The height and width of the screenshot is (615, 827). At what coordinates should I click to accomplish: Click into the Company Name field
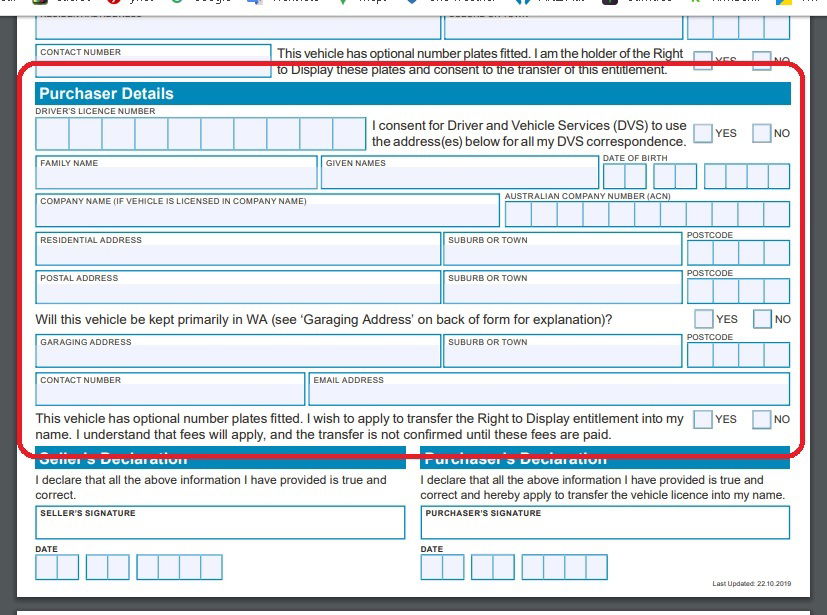coord(267,210)
